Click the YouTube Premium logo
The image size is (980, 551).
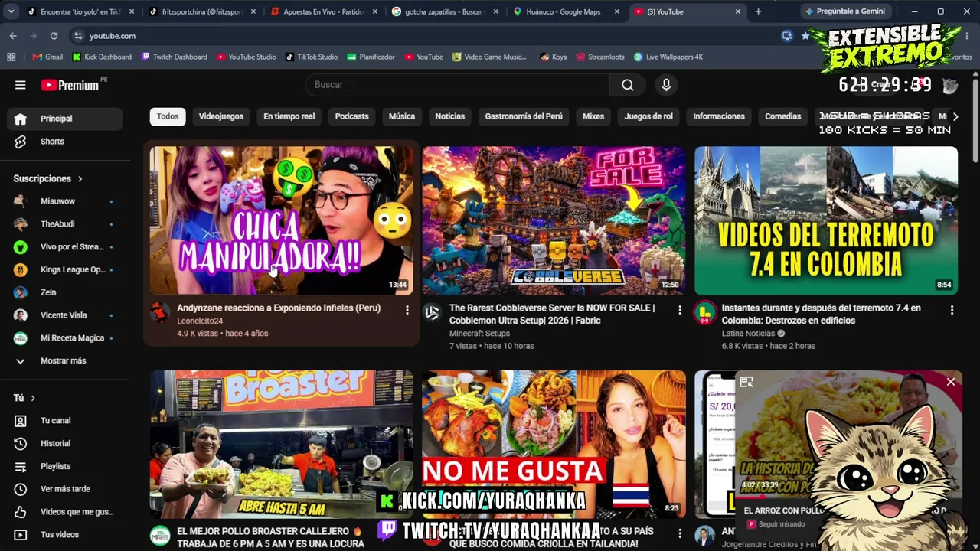point(70,85)
